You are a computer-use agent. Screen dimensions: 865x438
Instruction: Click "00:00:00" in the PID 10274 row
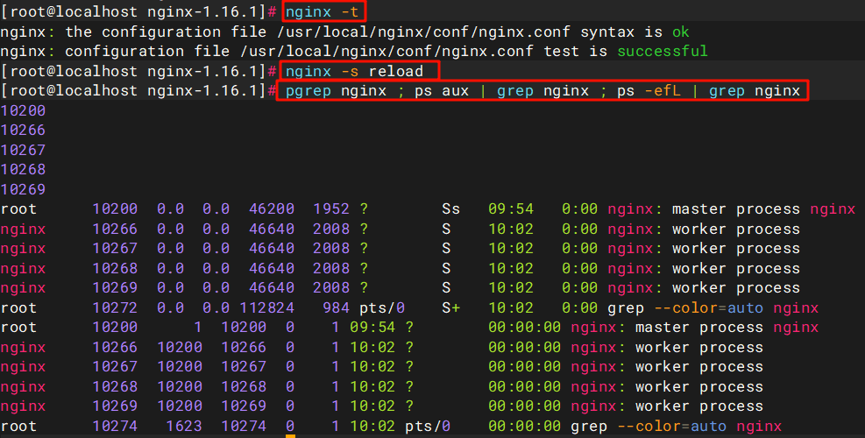coord(524,426)
